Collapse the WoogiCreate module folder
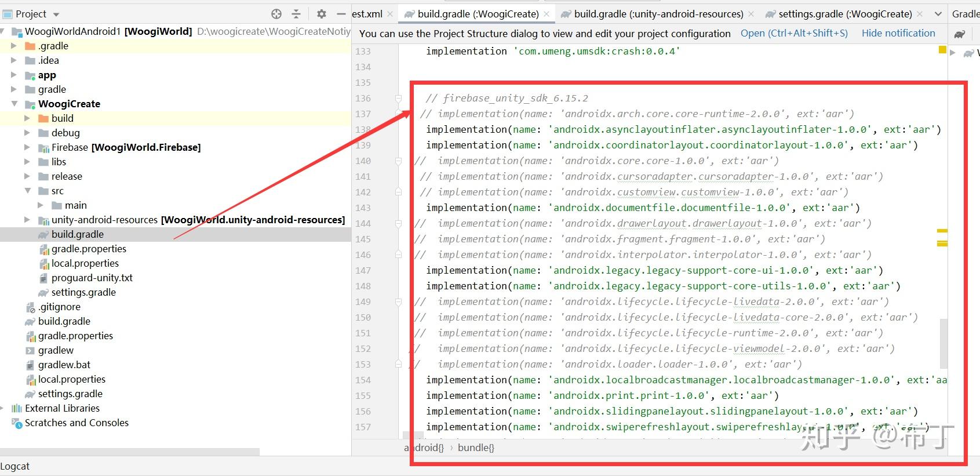The width and height of the screenshot is (980, 476). tap(14, 104)
